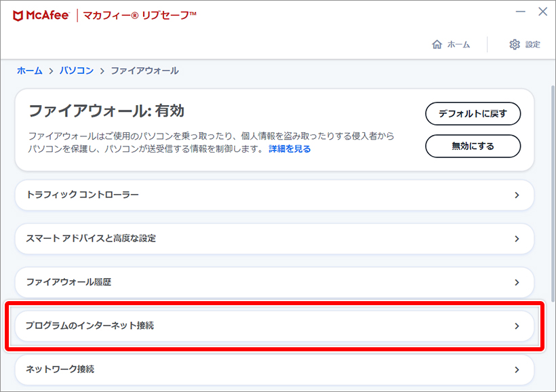Open トラフィック コントローラー row
This screenshot has height=392, width=556.
(275, 195)
